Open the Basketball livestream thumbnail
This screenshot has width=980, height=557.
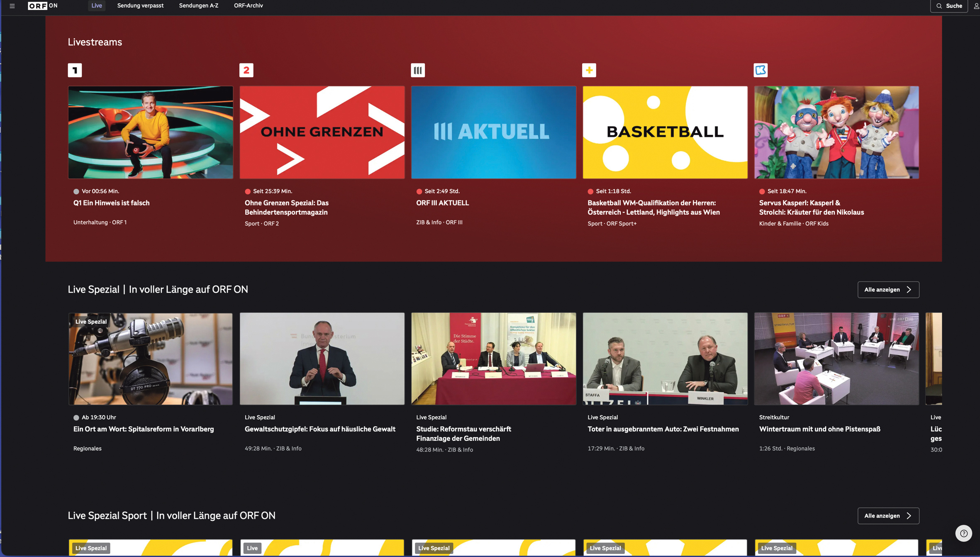tap(665, 132)
